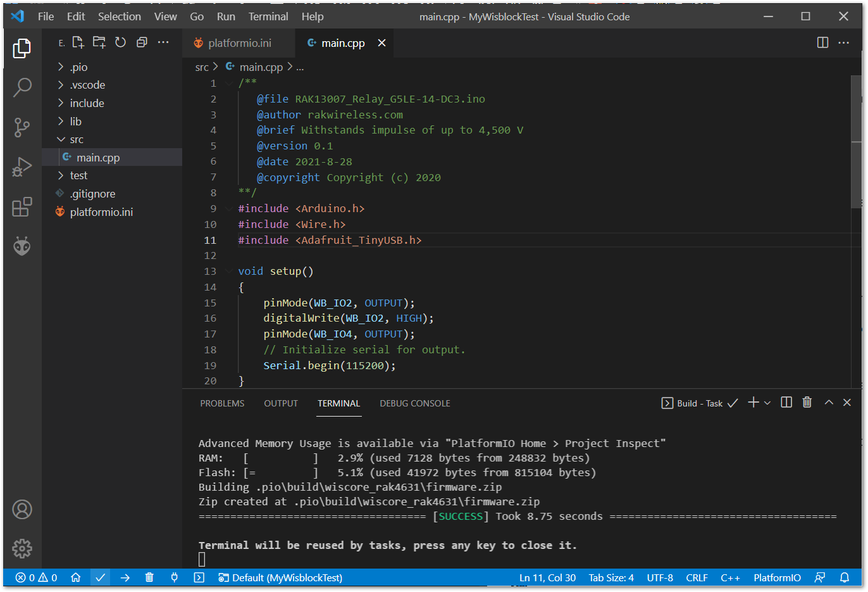868x592 pixels.
Task: Fold the setup() function at line 13
Action: [x=229, y=271]
